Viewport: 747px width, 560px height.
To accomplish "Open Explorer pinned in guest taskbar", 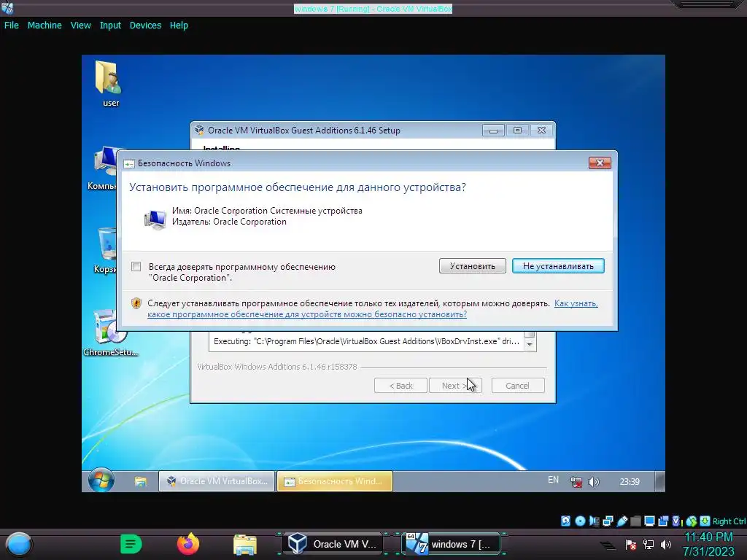I will tap(141, 481).
